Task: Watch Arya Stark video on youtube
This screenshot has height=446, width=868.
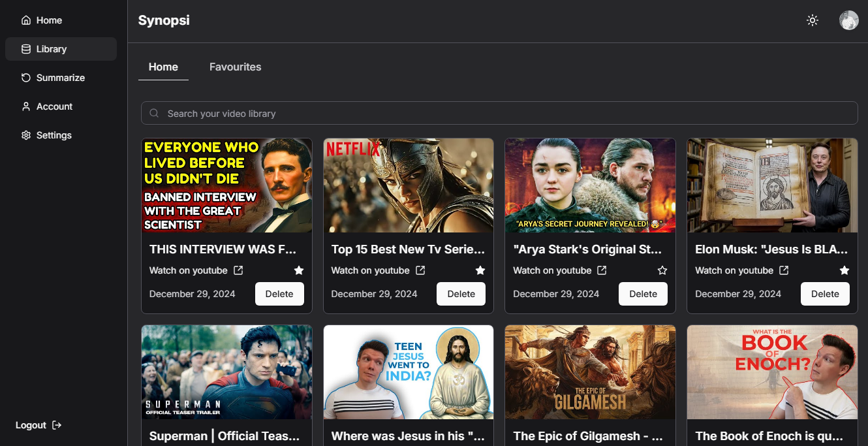Action: point(552,270)
